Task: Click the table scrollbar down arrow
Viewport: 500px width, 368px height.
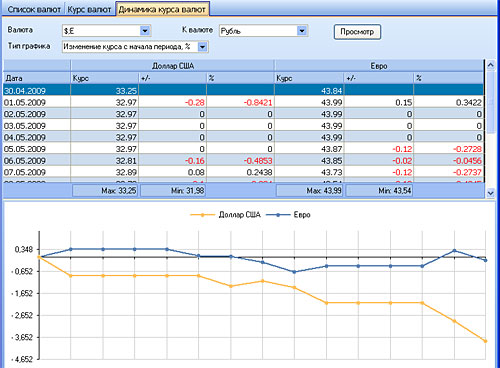Action: 490,192
